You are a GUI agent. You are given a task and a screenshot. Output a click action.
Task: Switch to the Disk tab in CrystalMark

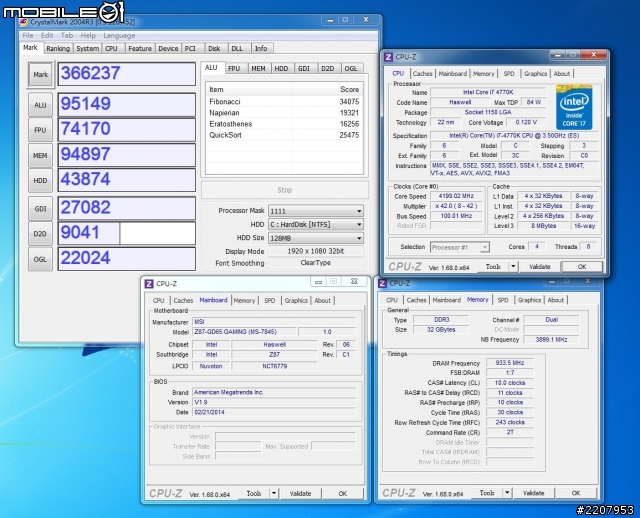(214, 49)
